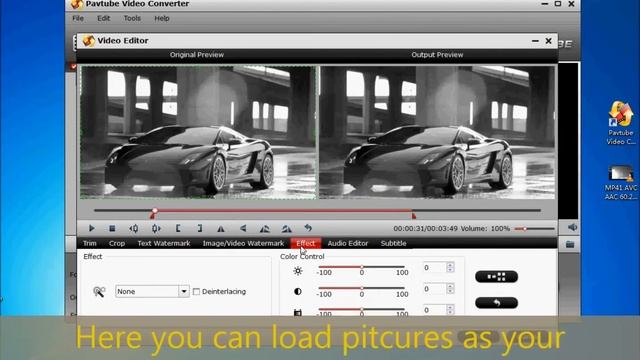Switch to the Image/Video Watermark tab
This screenshot has height=360, width=640.
[243, 243]
